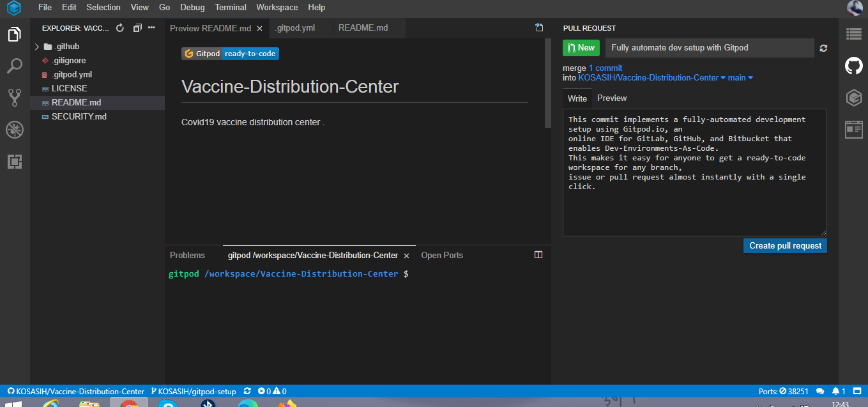The width and height of the screenshot is (868, 407).
Task: Open the preview layout icon in right sidebar
Action: tap(854, 130)
